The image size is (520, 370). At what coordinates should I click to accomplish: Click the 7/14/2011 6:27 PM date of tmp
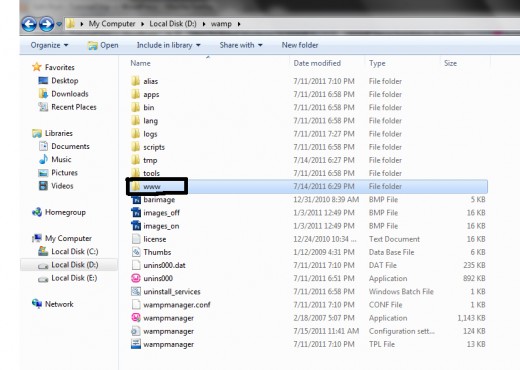(324, 160)
